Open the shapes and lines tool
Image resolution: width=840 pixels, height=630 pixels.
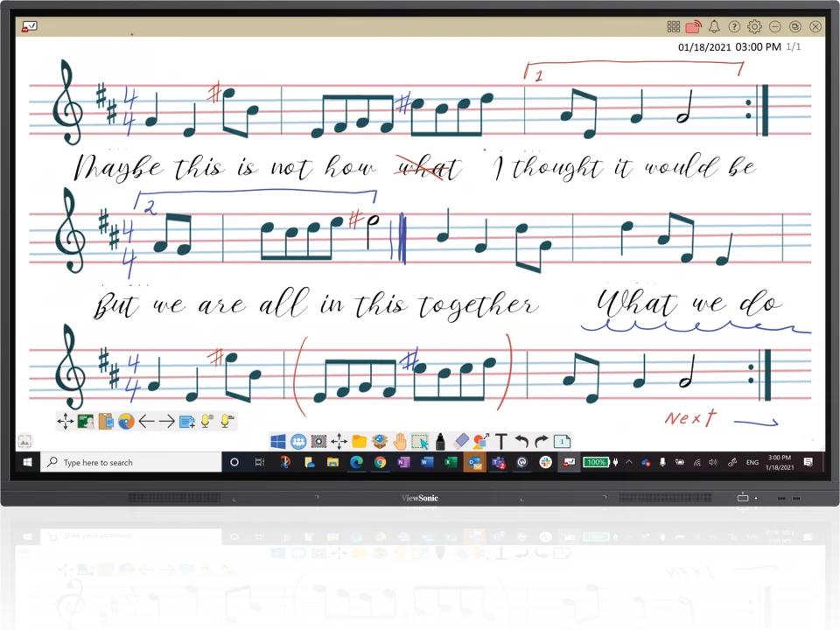(x=481, y=441)
